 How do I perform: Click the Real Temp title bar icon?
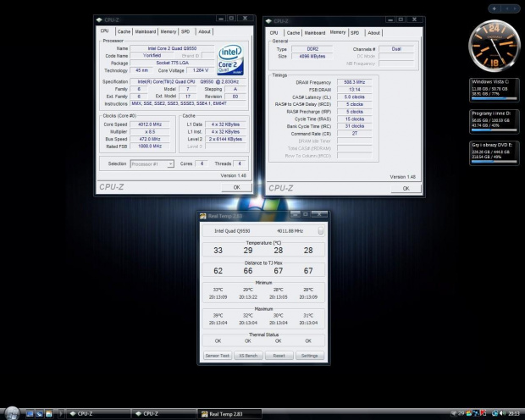tap(202, 216)
